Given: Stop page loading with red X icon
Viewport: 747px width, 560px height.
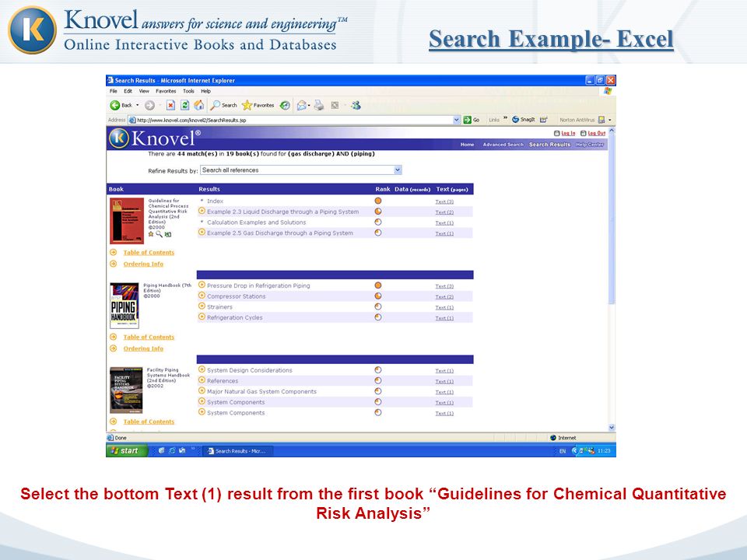Looking at the screenshot, I should pyautogui.click(x=170, y=105).
